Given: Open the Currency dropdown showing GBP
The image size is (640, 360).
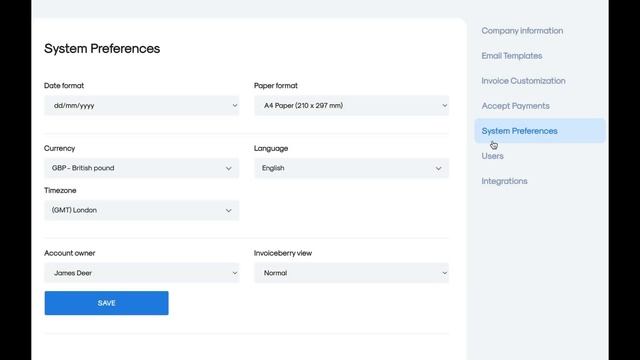Looking at the screenshot, I should (x=142, y=168).
